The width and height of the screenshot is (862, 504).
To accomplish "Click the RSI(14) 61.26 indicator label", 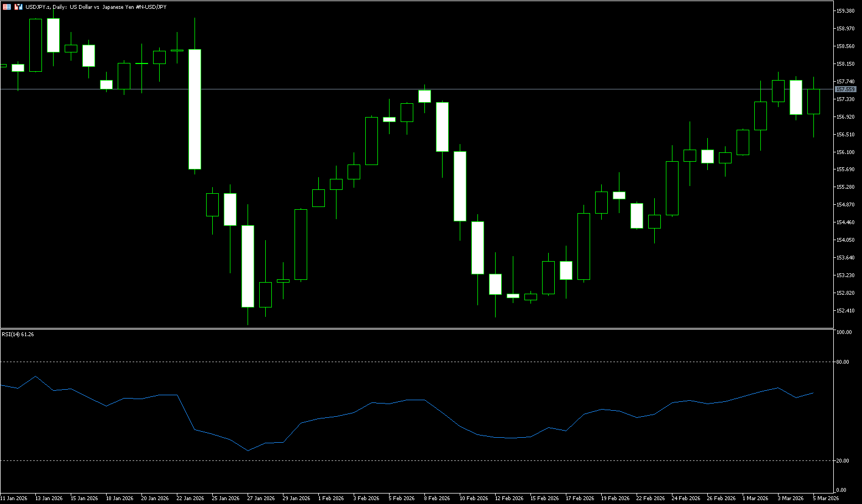I will tap(18, 334).
